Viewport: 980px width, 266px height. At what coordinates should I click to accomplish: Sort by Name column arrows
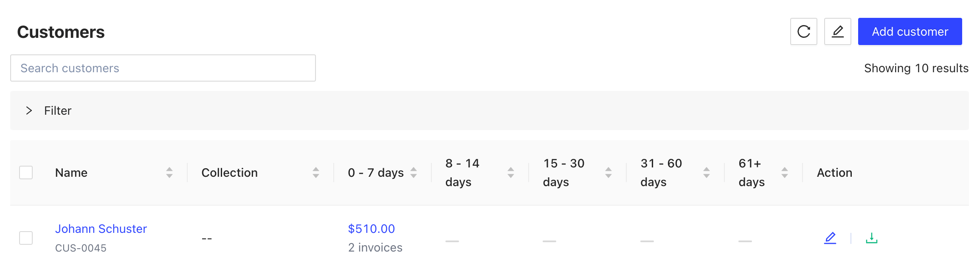click(169, 173)
